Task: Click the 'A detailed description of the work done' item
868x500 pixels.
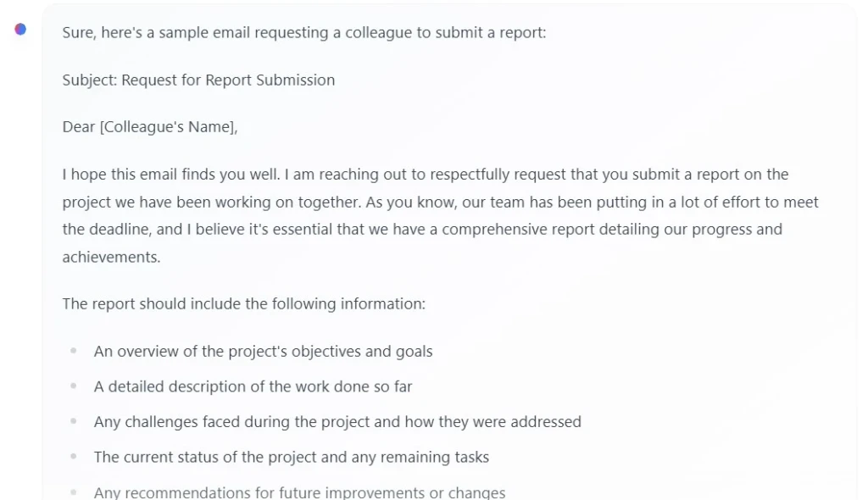Action: pos(253,386)
